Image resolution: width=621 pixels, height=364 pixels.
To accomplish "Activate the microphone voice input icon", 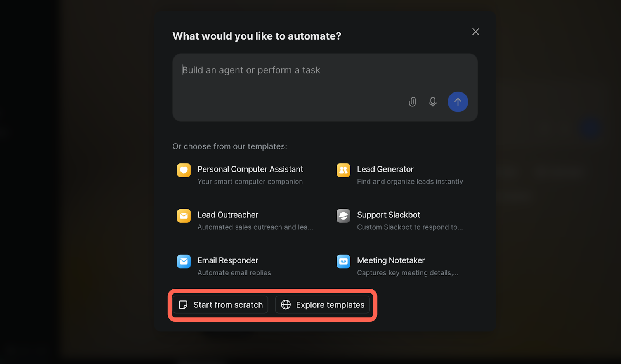I will coord(433,102).
